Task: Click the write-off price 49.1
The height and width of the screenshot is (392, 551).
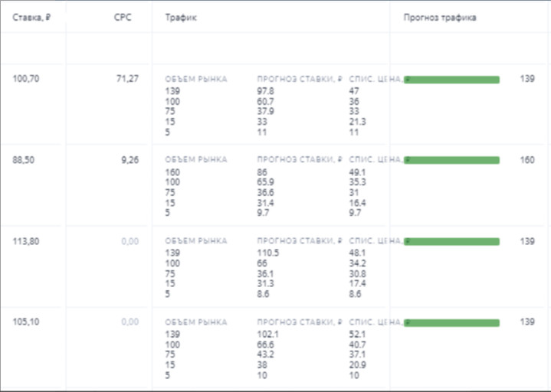Action: pyautogui.click(x=356, y=172)
